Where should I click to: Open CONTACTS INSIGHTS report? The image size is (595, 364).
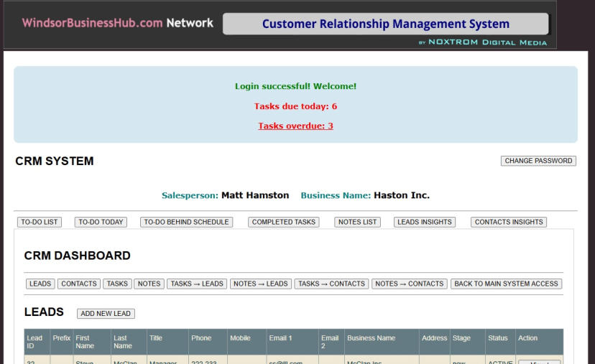pyautogui.click(x=509, y=222)
